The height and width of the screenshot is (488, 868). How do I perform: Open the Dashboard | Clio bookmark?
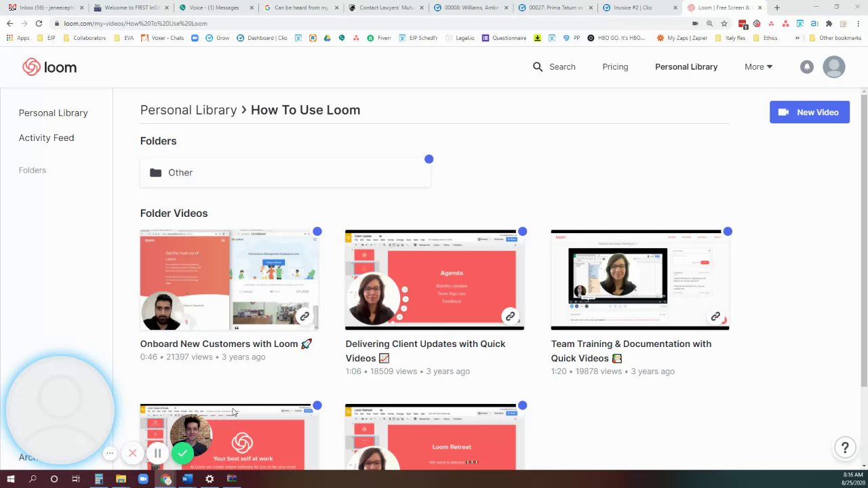(262, 38)
